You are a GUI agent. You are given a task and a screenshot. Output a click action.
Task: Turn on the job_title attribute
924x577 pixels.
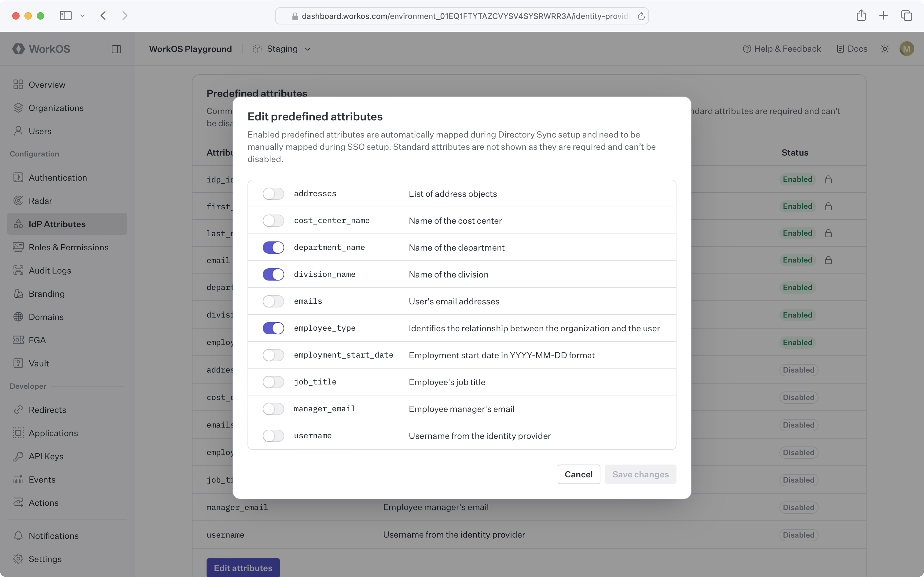pyautogui.click(x=273, y=382)
